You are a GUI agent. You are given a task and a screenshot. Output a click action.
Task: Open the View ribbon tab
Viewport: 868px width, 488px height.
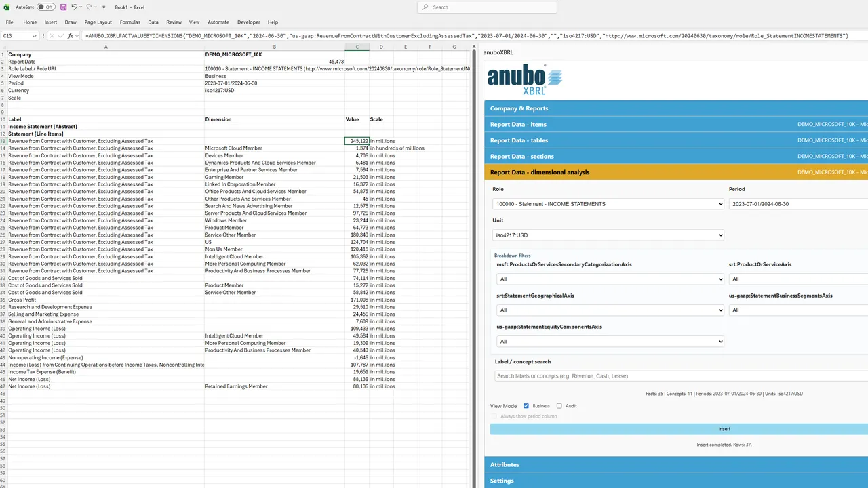[x=195, y=22]
